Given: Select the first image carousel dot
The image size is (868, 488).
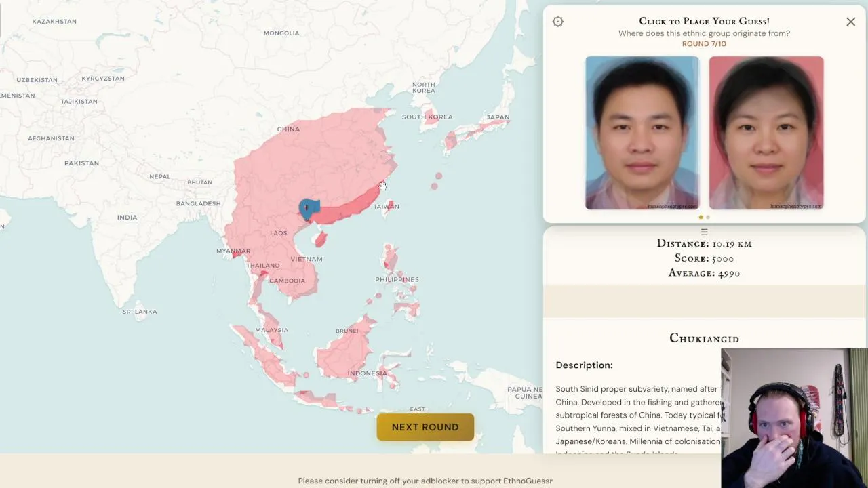Looking at the screenshot, I should pyautogui.click(x=701, y=217).
